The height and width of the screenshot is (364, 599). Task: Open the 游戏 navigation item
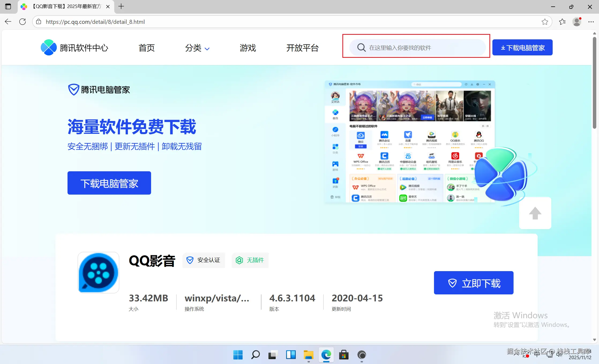(248, 48)
